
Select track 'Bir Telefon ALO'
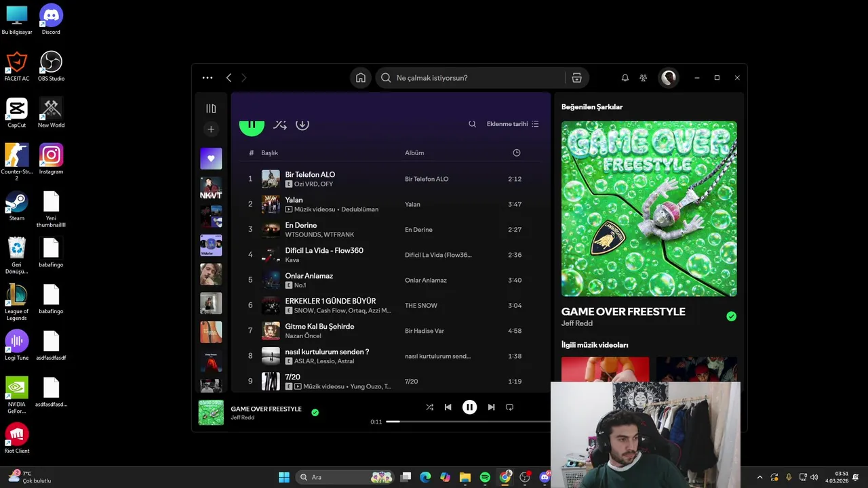[x=310, y=175]
